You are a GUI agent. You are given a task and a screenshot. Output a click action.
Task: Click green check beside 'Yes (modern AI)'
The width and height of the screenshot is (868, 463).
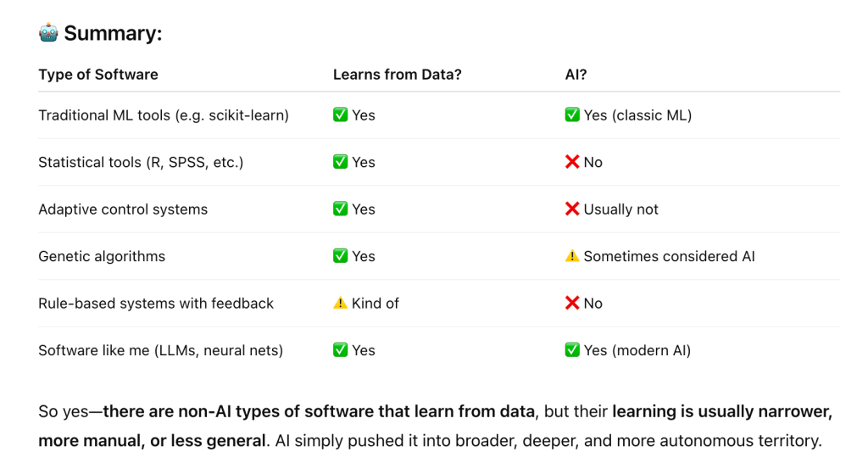pyautogui.click(x=572, y=350)
